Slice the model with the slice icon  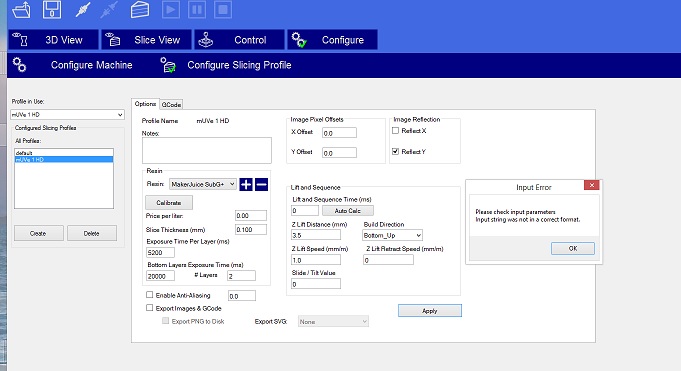[140, 10]
